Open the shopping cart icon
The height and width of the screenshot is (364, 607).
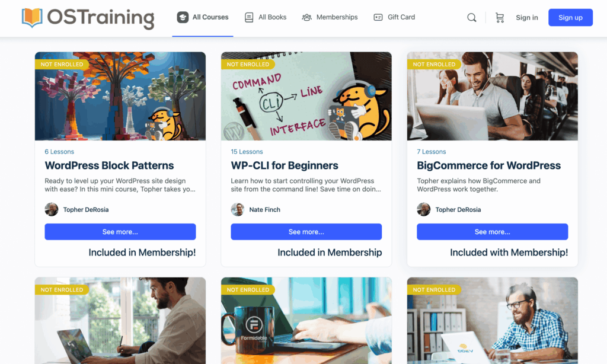[500, 17]
